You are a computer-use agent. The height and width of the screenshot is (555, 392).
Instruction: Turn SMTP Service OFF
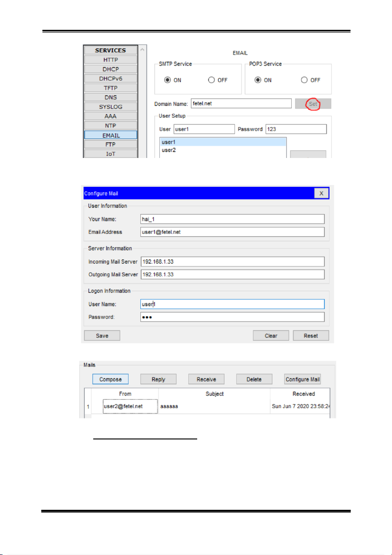pos(212,80)
